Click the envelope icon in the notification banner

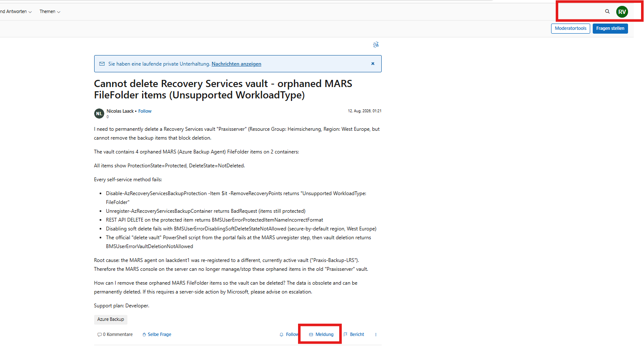pyautogui.click(x=102, y=64)
